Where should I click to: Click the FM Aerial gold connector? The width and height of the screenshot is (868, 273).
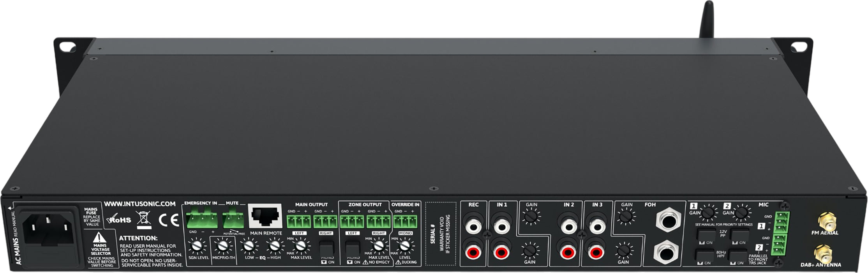pyautogui.click(x=824, y=222)
